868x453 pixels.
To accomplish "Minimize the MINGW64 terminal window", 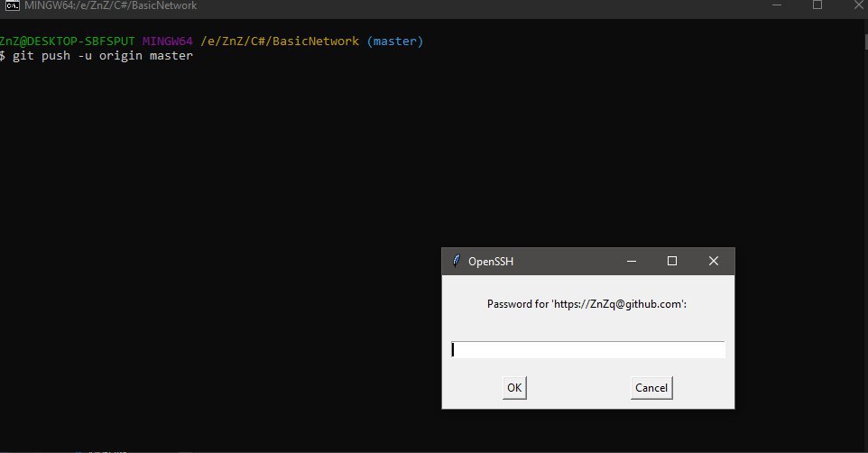I will coord(777,5).
